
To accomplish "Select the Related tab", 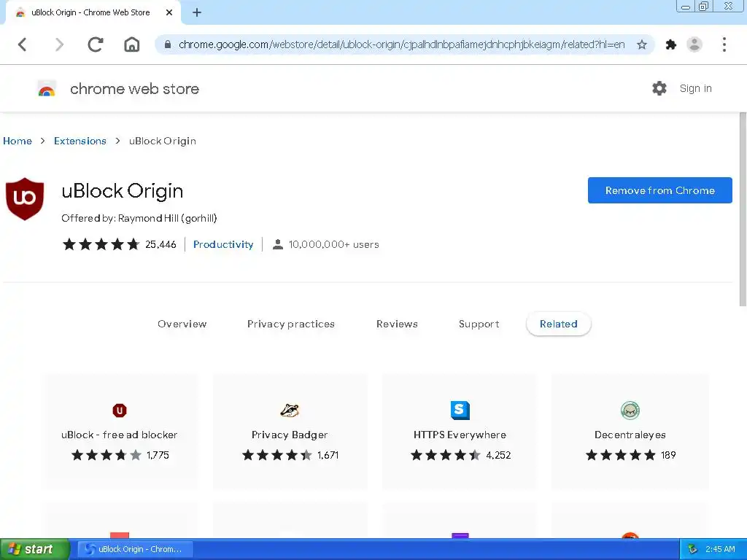I will pos(558,324).
